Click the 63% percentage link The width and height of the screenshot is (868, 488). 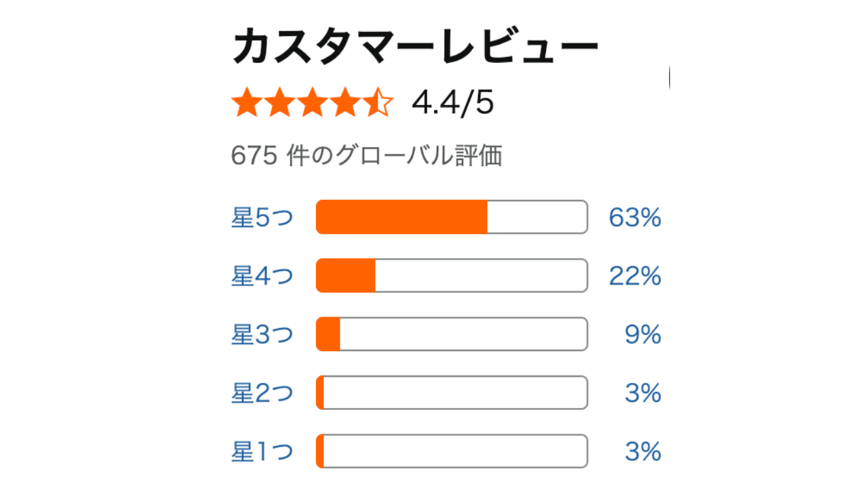pyautogui.click(x=635, y=218)
